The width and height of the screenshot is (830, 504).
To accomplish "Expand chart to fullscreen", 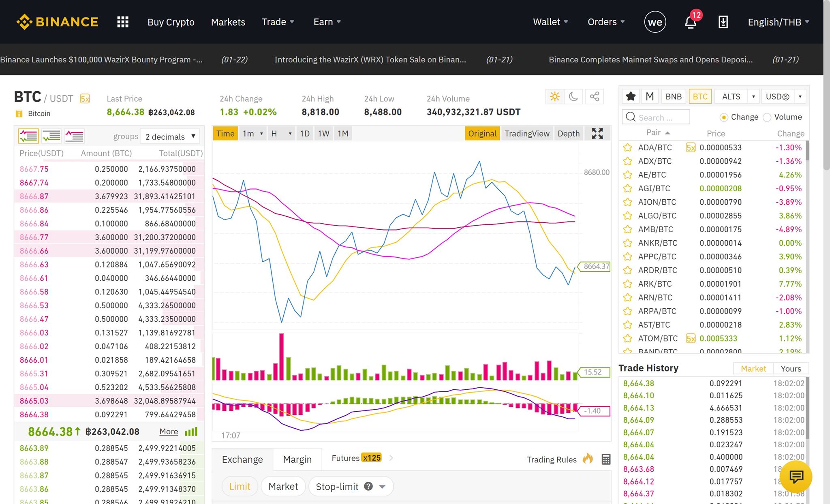I will [597, 134].
